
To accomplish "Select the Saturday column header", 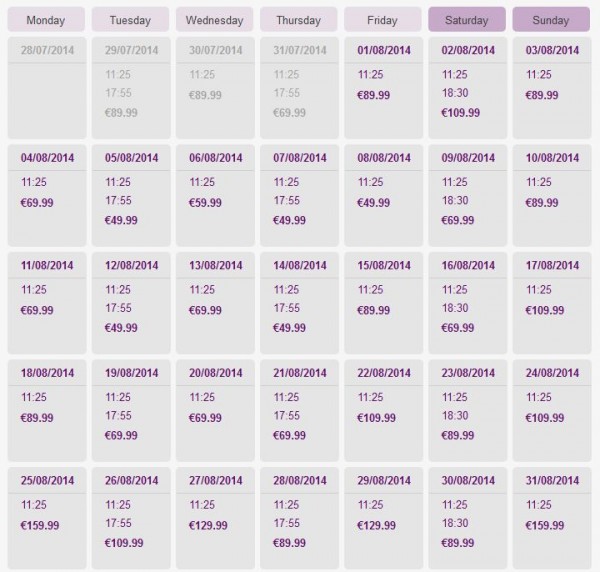I will click(x=467, y=20).
